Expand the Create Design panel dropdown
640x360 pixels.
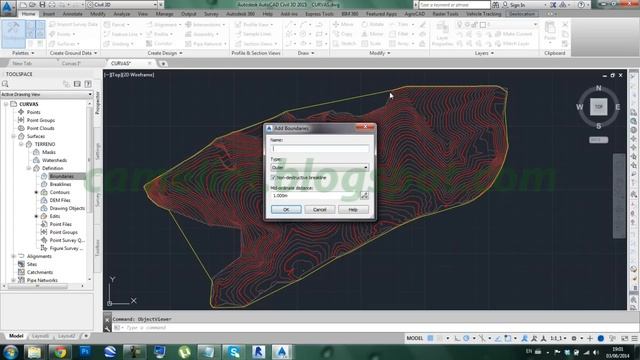coord(165,53)
